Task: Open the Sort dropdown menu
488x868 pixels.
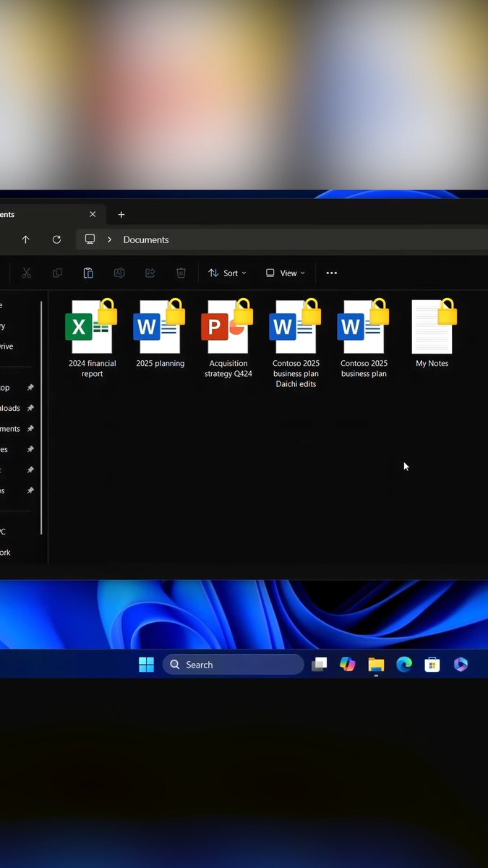Action: coord(227,273)
